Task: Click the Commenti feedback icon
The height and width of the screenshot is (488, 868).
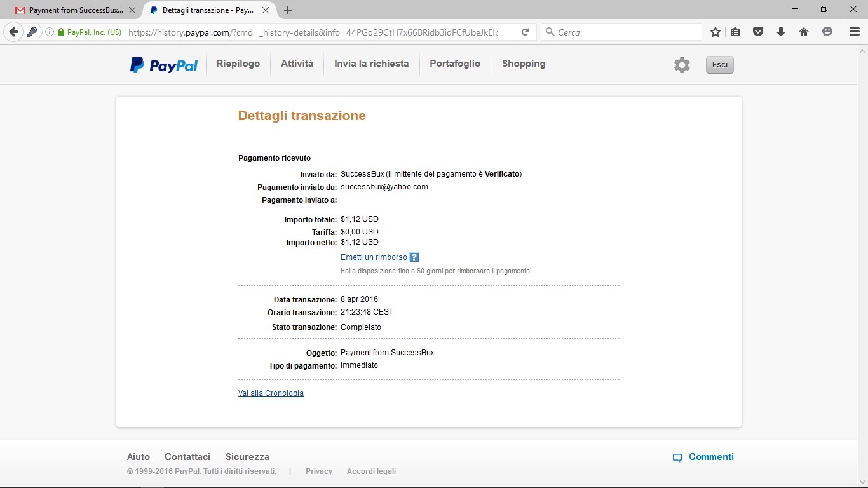Action: 677,457
